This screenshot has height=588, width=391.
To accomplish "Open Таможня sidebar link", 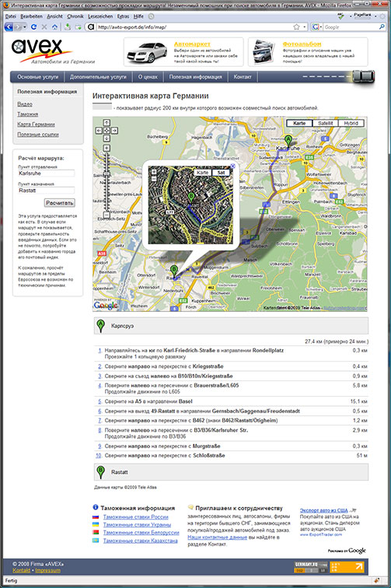I will 27,114.
